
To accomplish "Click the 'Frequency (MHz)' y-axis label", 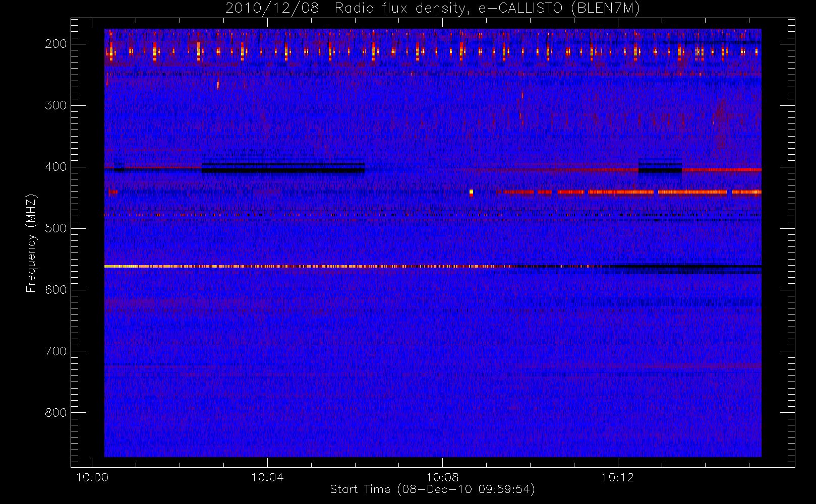I will 31,243.
